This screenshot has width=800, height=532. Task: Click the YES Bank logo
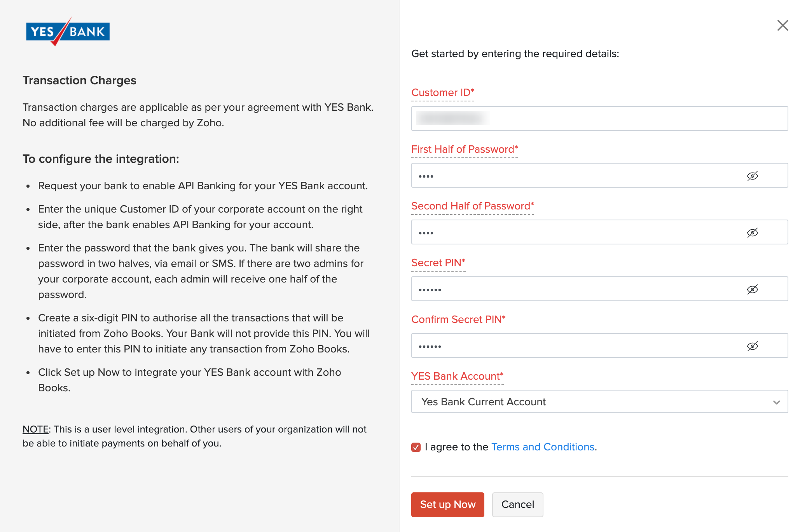tap(67, 31)
